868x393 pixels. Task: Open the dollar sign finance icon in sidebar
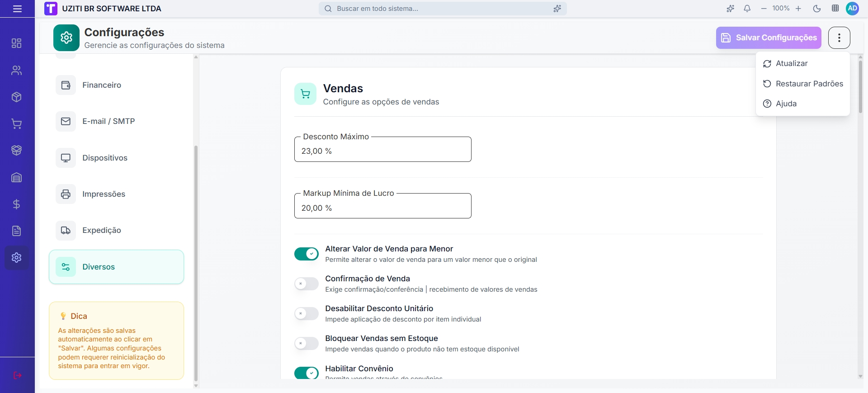click(17, 204)
